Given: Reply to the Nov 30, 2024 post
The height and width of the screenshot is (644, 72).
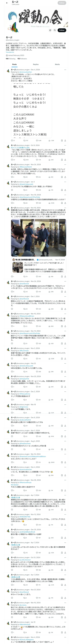Looking at the screenshot, I should tap(12, 203).
